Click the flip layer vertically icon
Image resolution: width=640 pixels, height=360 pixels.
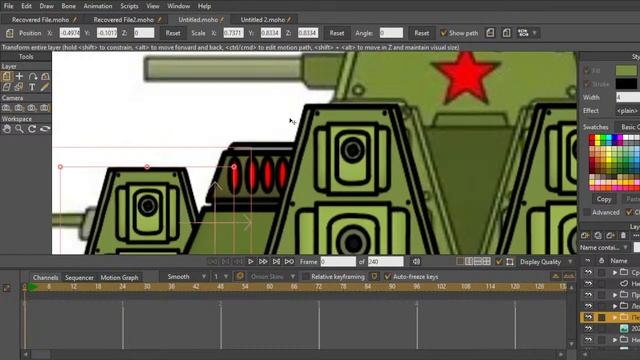pyautogui.click(x=506, y=33)
